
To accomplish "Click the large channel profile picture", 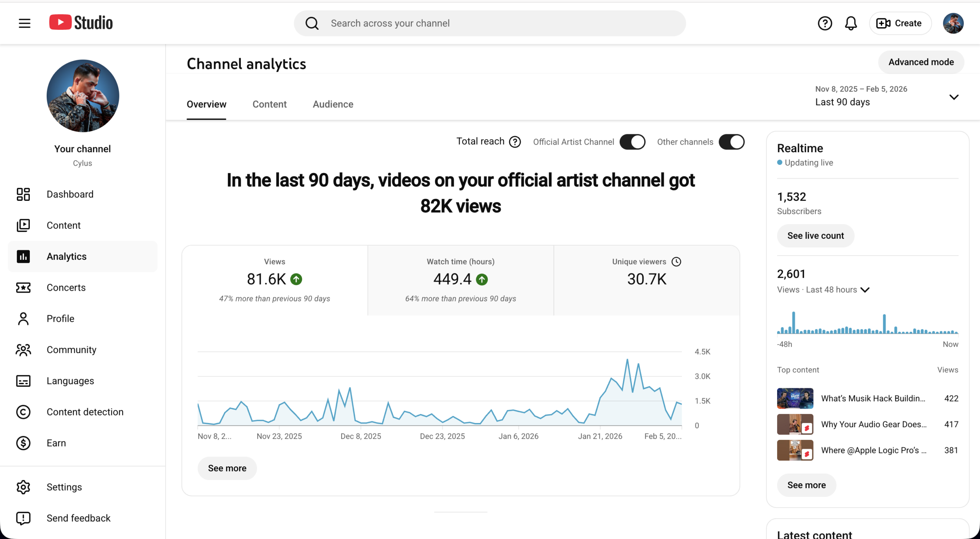I will click(x=83, y=96).
